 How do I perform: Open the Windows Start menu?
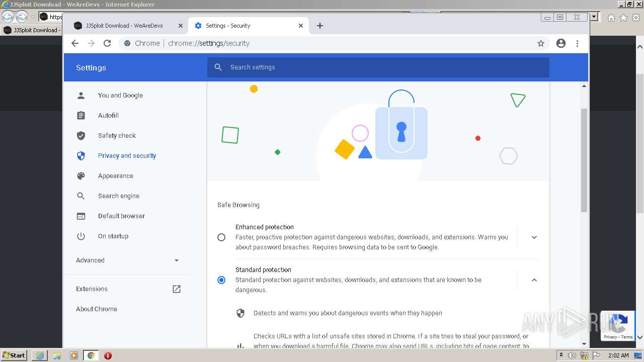click(14, 355)
